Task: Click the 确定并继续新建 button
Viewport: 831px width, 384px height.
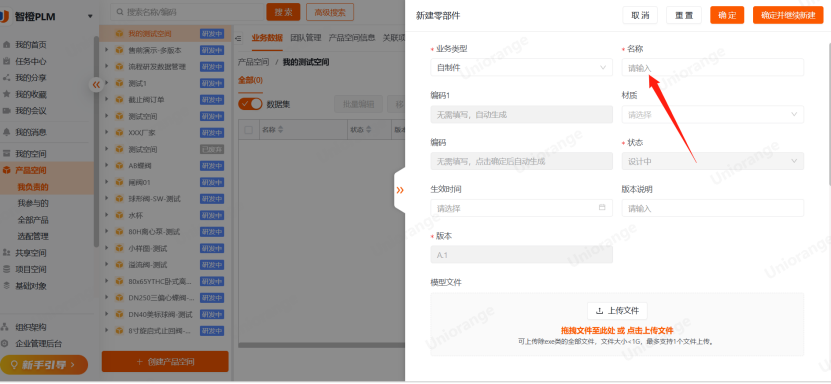Action: tap(788, 15)
